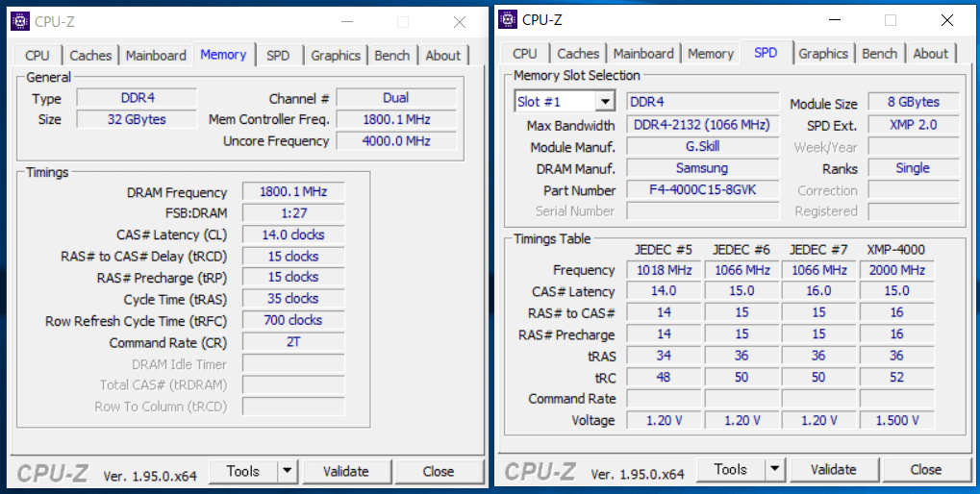Click CPU-Z app icon in right window title bar
This screenshot has height=494, width=980.
coord(508,20)
